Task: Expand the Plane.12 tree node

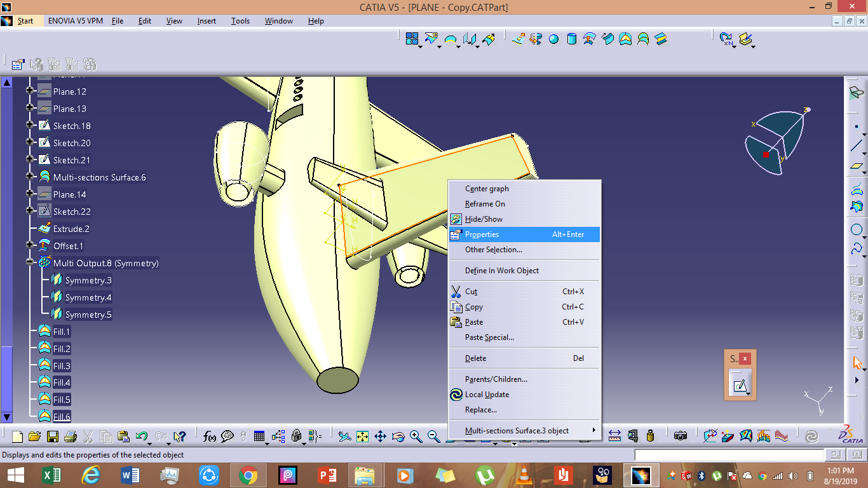Action: (30, 91)
